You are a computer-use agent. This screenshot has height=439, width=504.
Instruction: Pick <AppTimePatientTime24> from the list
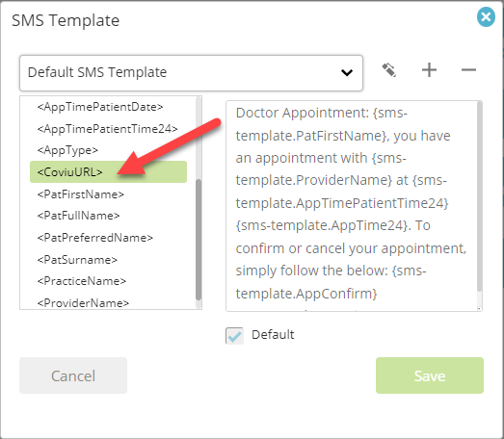[107, 129]
